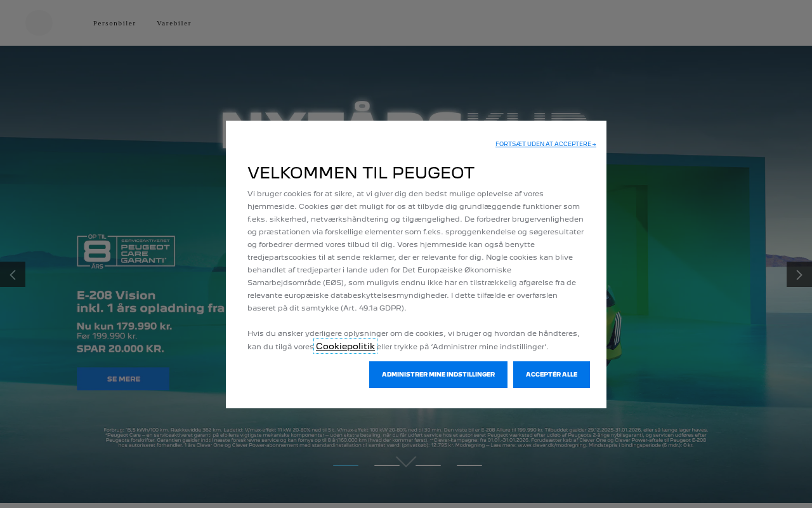Select the fourth carousel slide indicator
812x508 pixels.
coord(469,465)
